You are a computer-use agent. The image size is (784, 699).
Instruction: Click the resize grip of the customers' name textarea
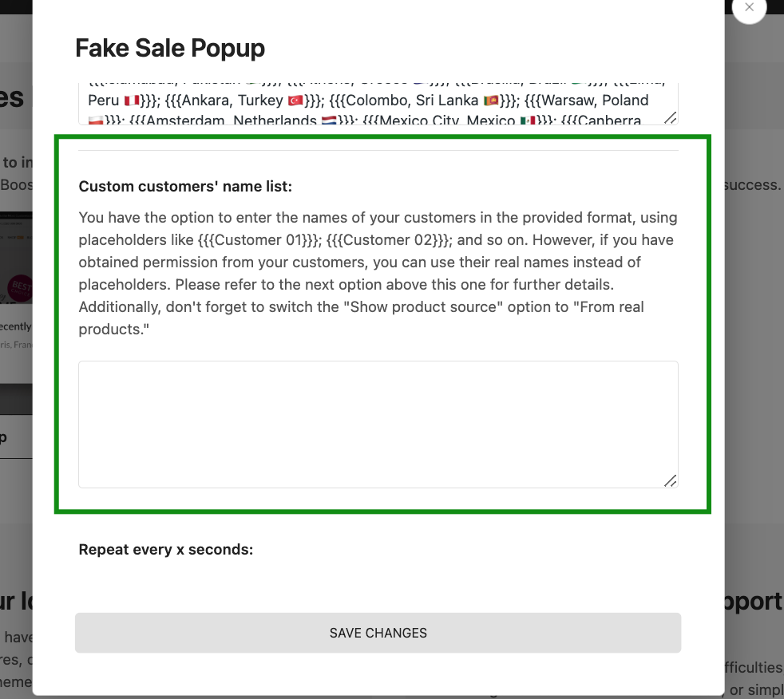671,480
